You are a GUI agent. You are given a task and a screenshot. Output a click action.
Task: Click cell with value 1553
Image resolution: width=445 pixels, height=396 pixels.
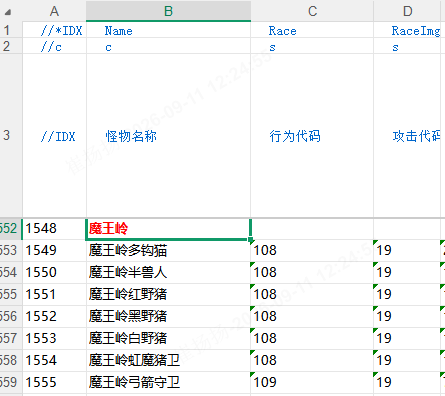pos(54,338)
